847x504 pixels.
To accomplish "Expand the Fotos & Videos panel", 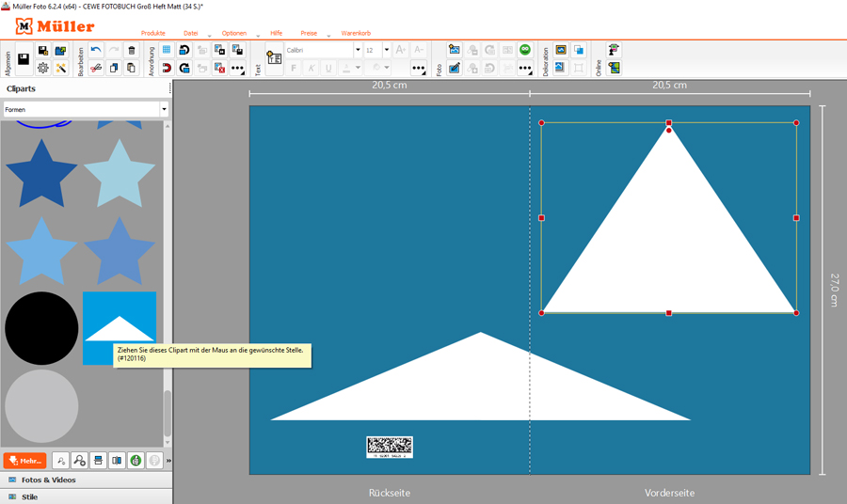I will pyautogui.click(x=47, y=480).
